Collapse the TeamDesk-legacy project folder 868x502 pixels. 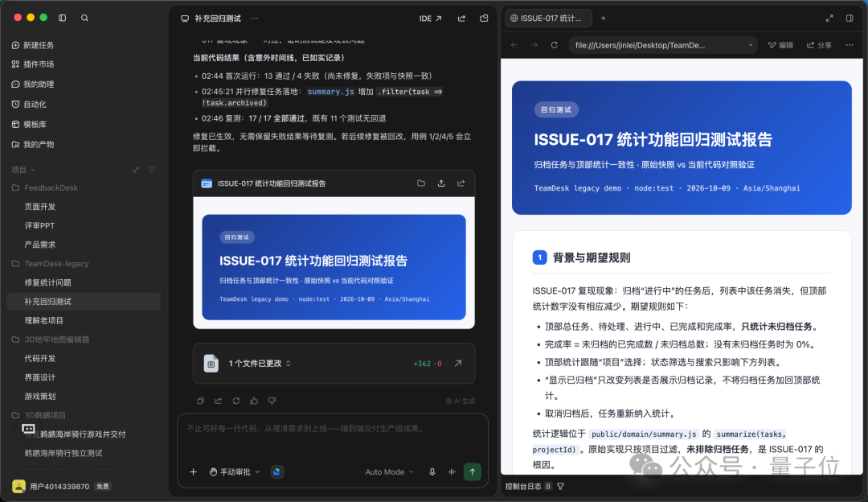coord(51,264)
